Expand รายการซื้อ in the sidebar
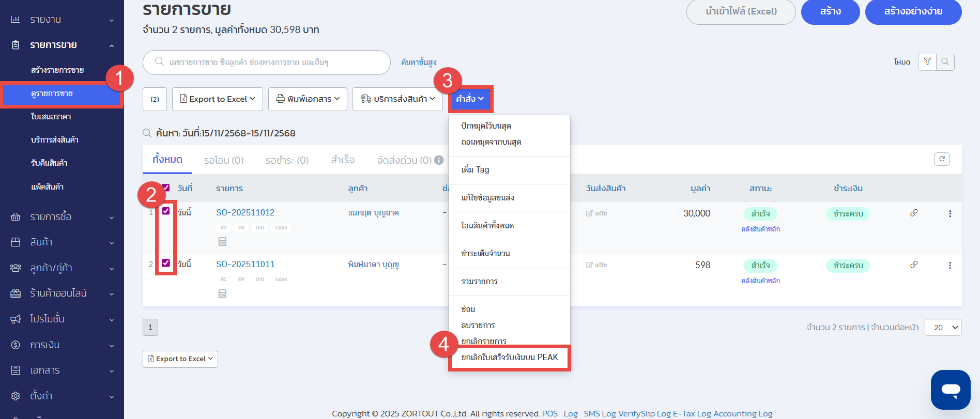 coord(62,217)
